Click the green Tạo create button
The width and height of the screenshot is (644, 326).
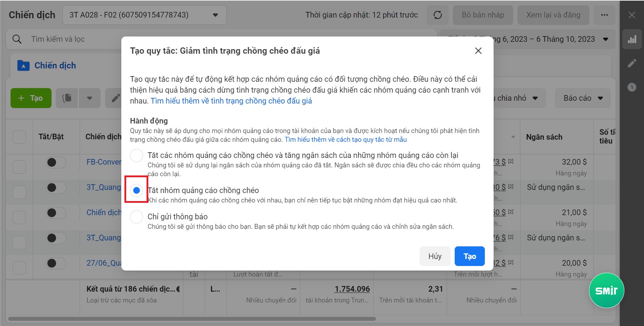coord(31,98)
